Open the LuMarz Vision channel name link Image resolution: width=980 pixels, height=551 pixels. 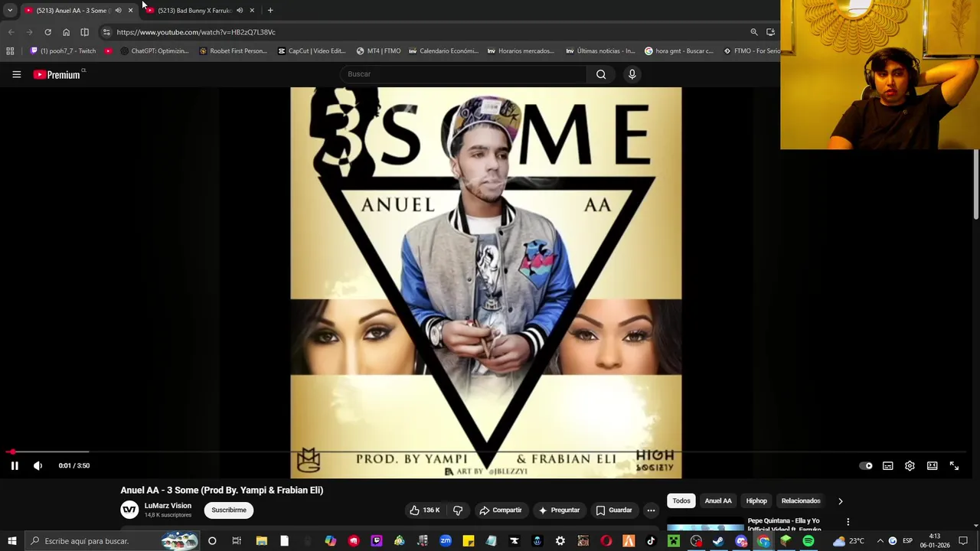pos(168,506)
